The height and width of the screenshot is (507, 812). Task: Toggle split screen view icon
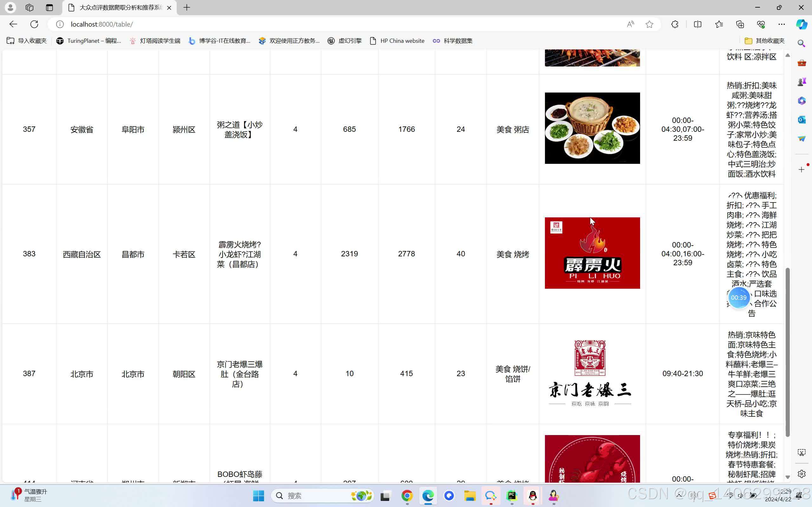[697, 24]
